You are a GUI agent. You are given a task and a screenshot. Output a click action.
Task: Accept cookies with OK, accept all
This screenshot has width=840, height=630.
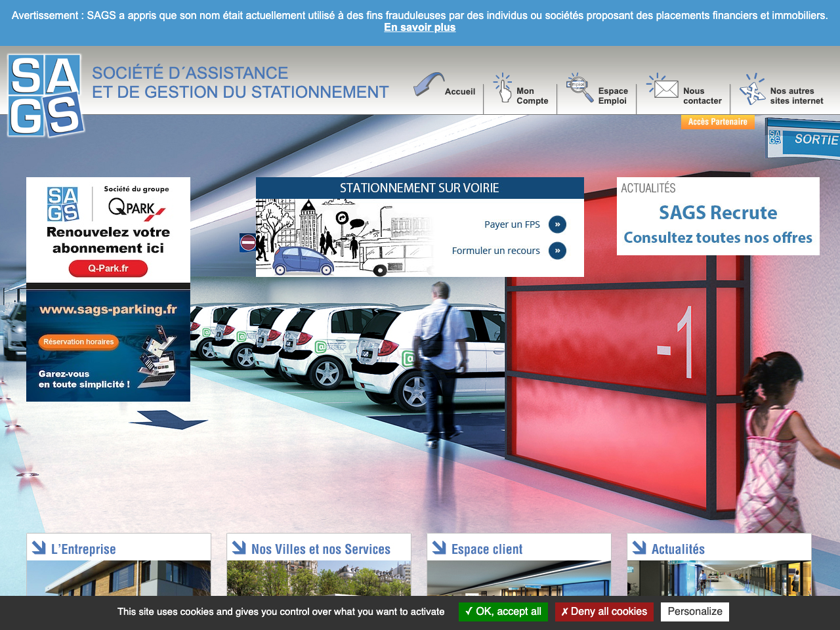click(503, 612)
